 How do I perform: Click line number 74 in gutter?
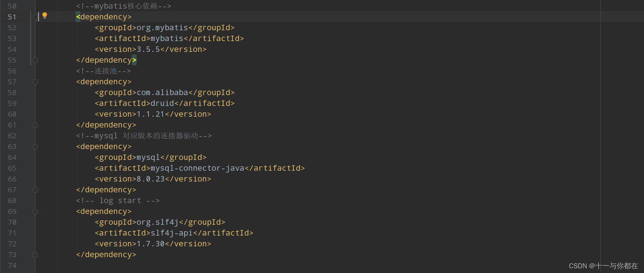point(12,265)
